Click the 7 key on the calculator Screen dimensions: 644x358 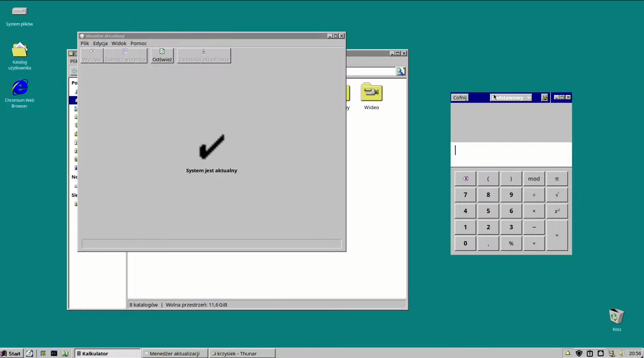(x=465, y=195)
